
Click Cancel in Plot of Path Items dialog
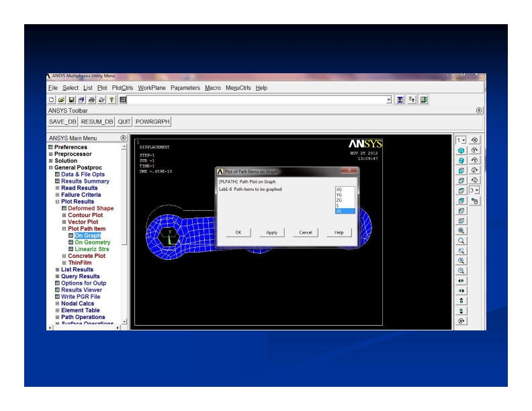[306, 232]
